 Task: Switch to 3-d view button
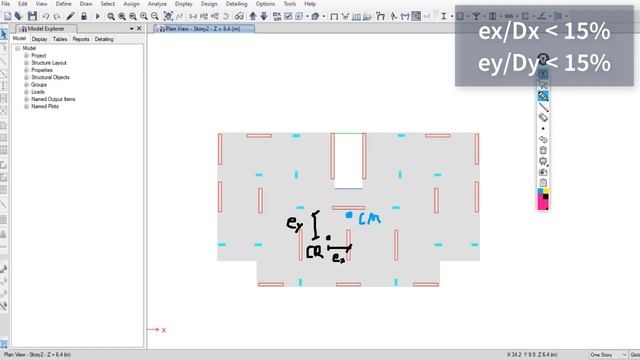pos(193,16)
